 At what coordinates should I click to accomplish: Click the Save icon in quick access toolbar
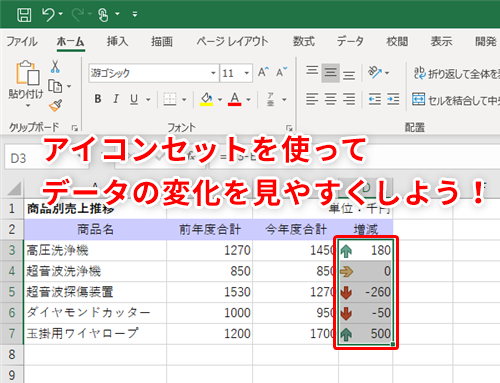pos(24,15)
